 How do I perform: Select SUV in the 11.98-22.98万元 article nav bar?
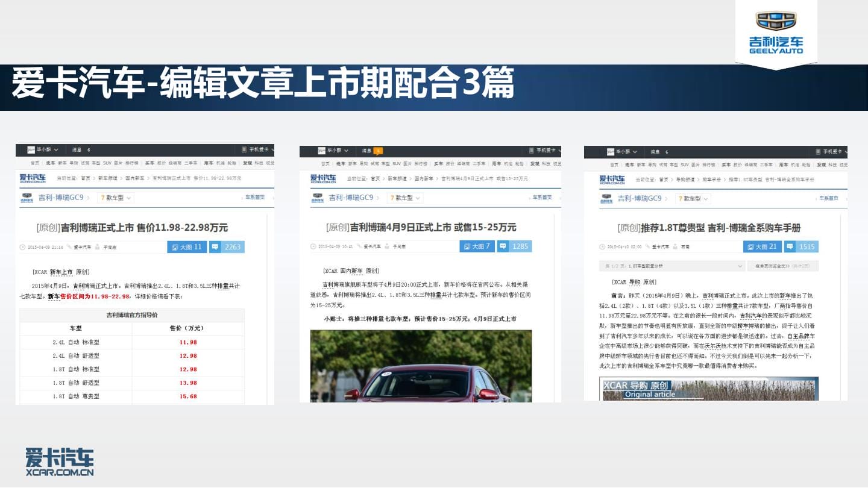coord(107,163)
